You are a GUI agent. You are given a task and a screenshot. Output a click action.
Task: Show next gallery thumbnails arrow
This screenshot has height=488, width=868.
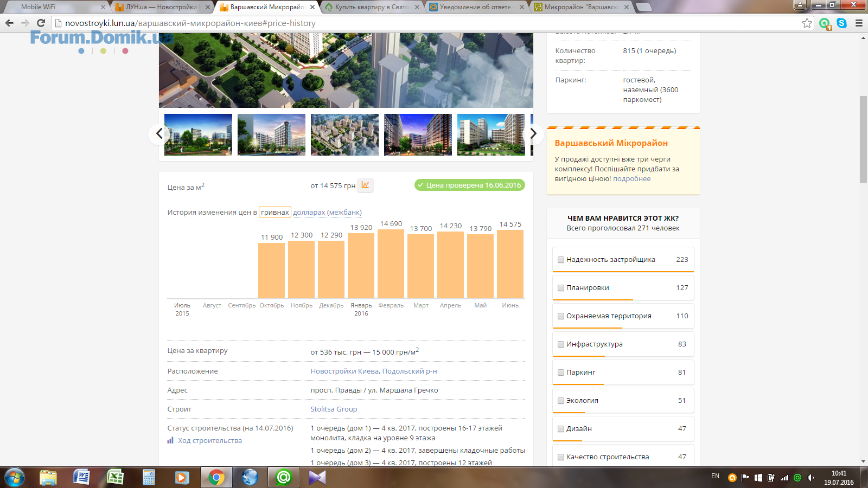coord(533,133)
